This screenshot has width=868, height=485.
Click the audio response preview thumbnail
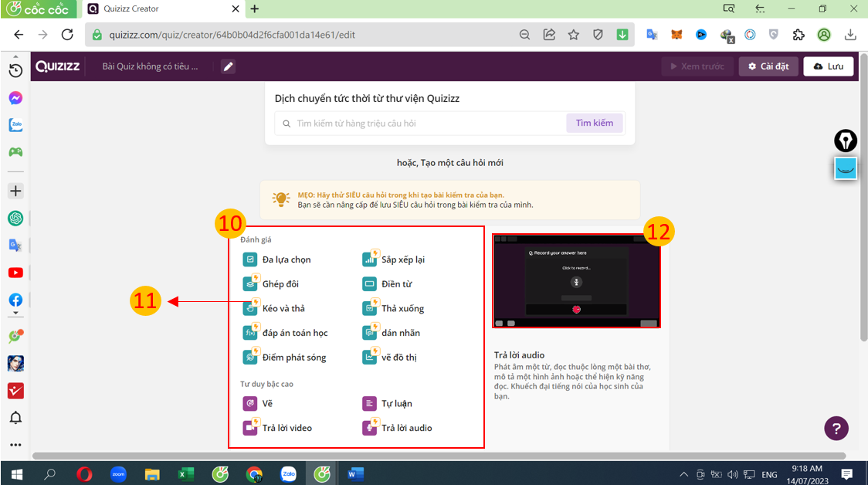[x=576, y=281]
